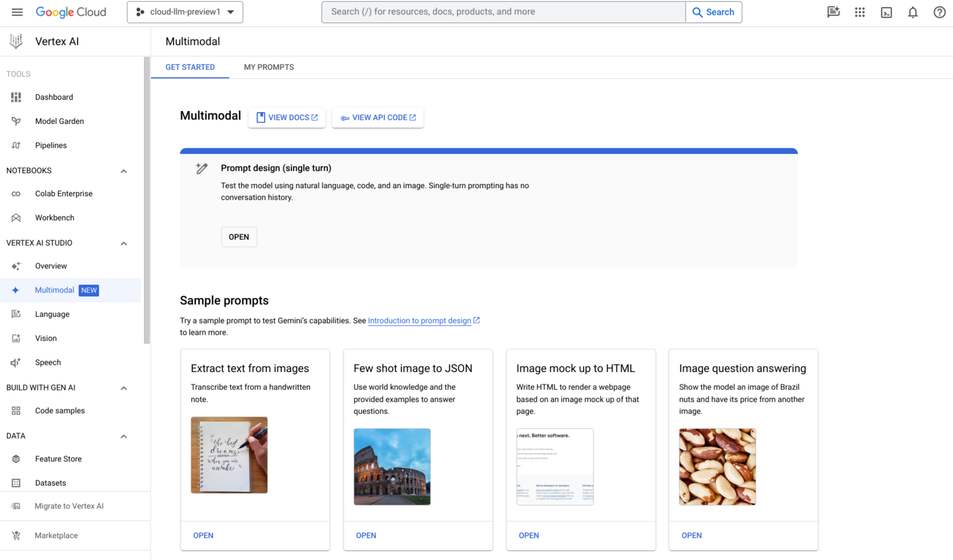Open Model Garden from the sidebar
Image resolution: width=953 pixels, height=560 pixels.
click(x=59, y=121)
